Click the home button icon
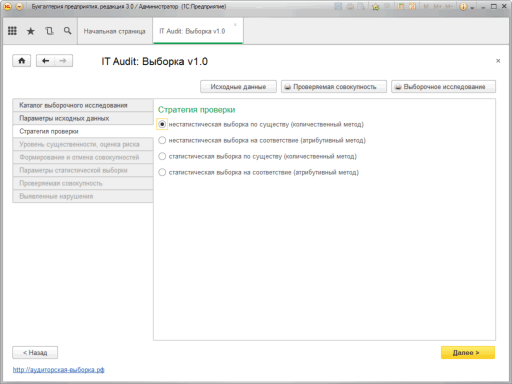The image size is (512, 384). [22, 61]
